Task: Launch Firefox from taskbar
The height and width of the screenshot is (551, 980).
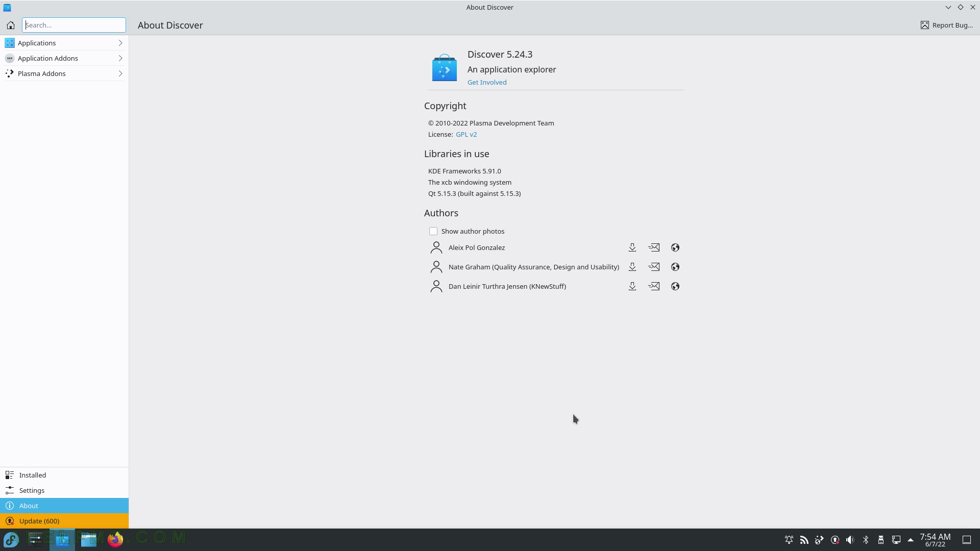Action: tap(115, 540)
